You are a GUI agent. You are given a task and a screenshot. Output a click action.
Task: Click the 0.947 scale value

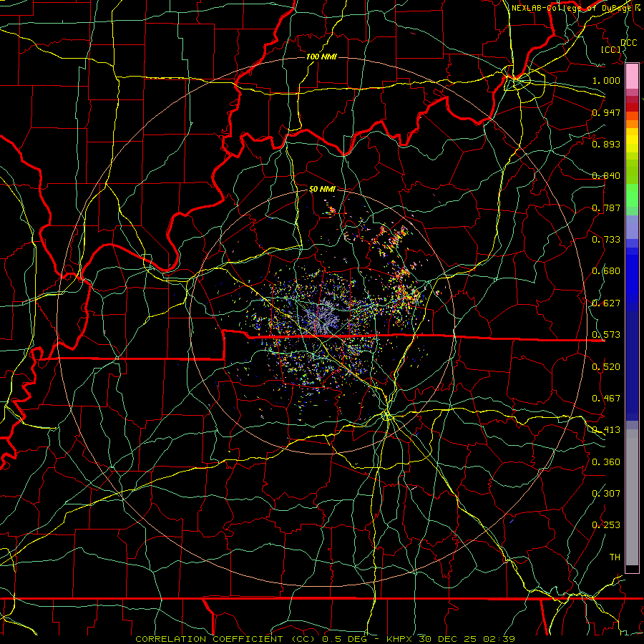coord(606,112)
